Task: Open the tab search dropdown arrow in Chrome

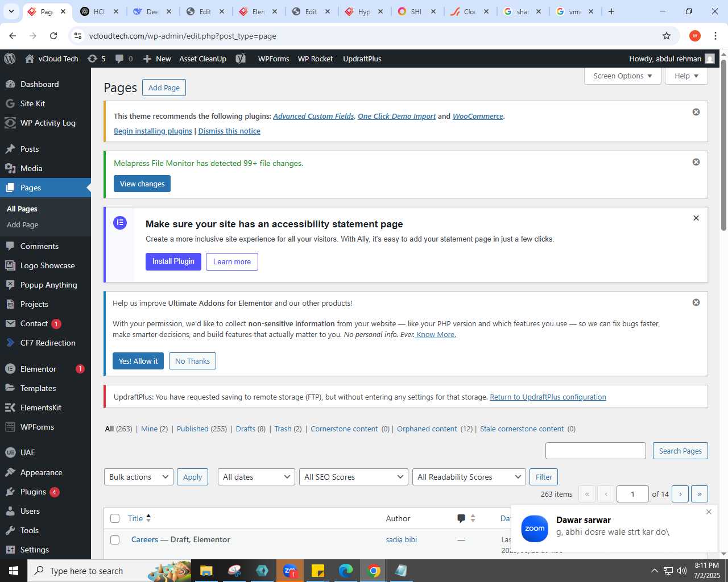Action: coord(11,11)
